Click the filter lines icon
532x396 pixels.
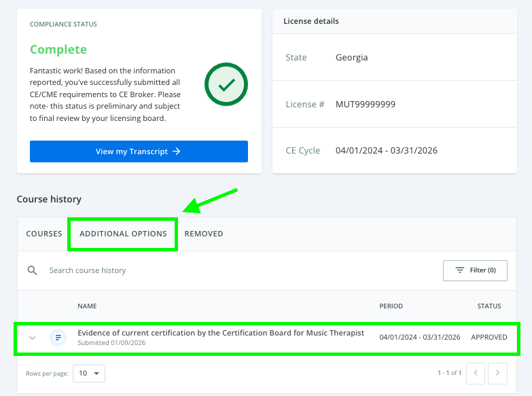tap(460, 270)
